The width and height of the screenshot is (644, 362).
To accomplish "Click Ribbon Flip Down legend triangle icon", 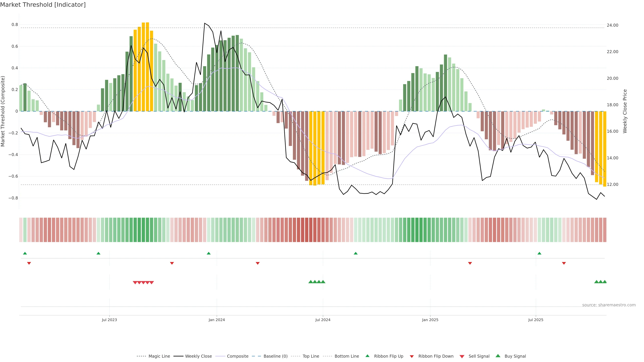I will [x=412, y=356].
